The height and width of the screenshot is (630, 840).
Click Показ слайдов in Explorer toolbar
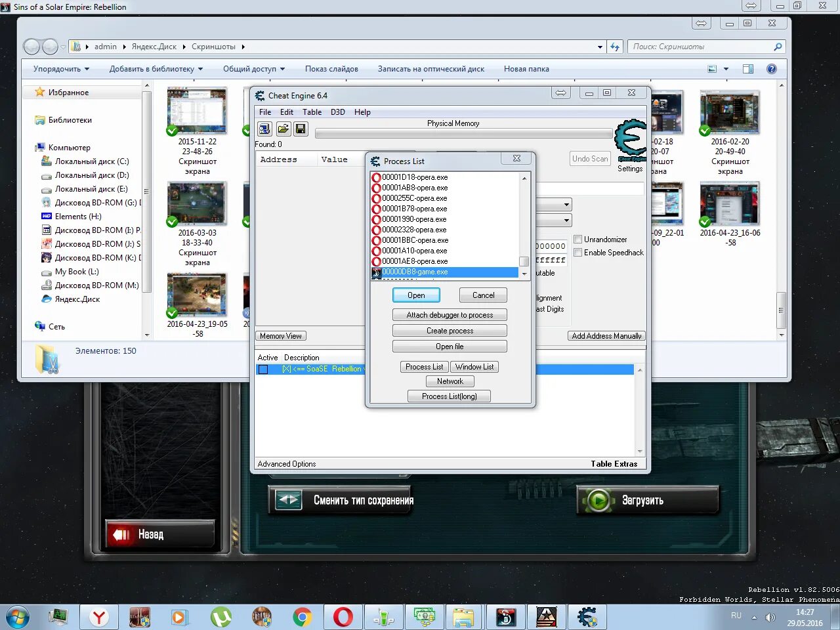click(x=331, y=69)
